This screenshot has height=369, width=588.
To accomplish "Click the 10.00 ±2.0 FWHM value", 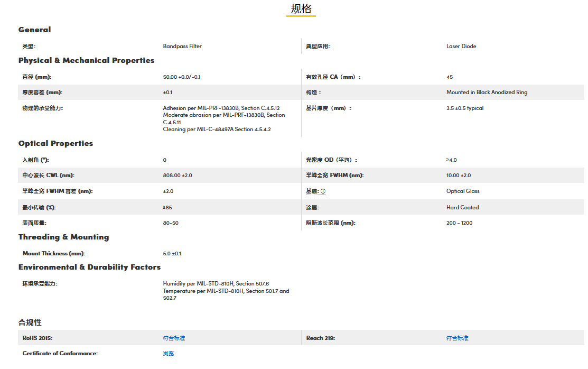I will coord(459,176).
